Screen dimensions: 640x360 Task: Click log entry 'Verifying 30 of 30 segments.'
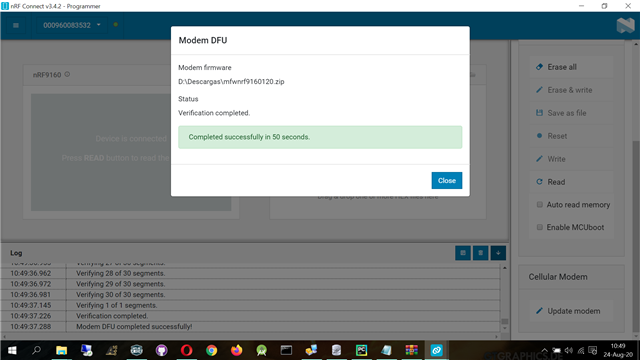(x=120, y=295)
